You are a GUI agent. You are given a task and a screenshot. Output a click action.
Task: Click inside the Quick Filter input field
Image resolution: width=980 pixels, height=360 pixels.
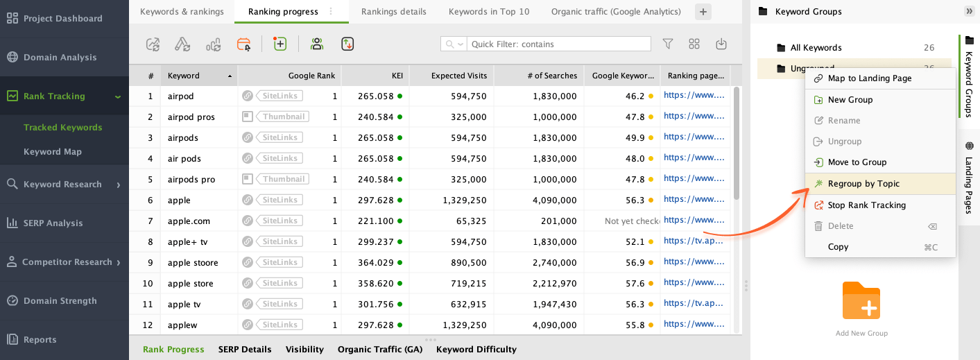pyautogui.click(x=559, y=44)
